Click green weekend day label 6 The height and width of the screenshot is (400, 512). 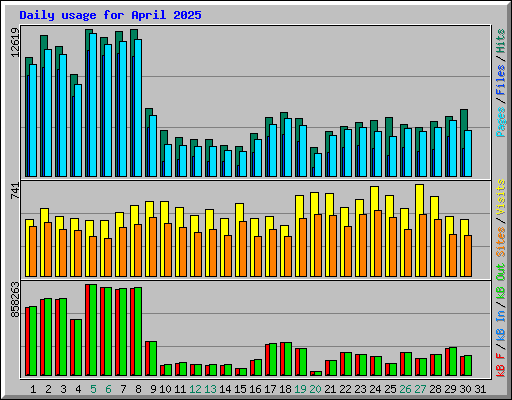(108, 389)
